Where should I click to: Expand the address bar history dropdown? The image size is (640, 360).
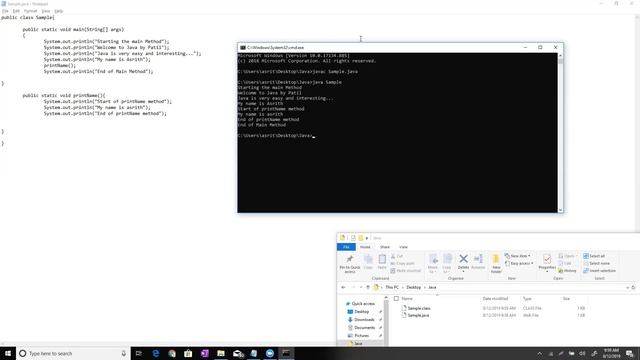click(627, 287)
